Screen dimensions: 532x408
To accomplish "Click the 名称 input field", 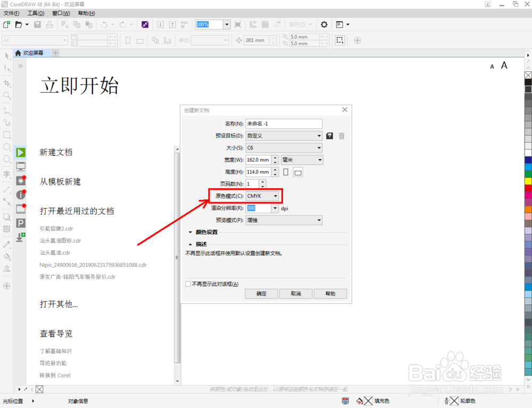I will pos(284,124).
